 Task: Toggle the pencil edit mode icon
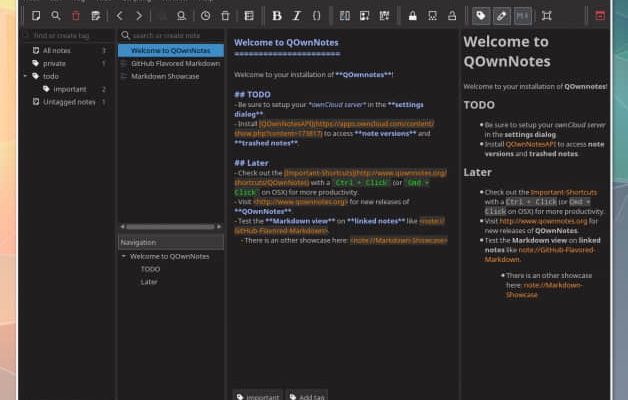click(501, 16)
